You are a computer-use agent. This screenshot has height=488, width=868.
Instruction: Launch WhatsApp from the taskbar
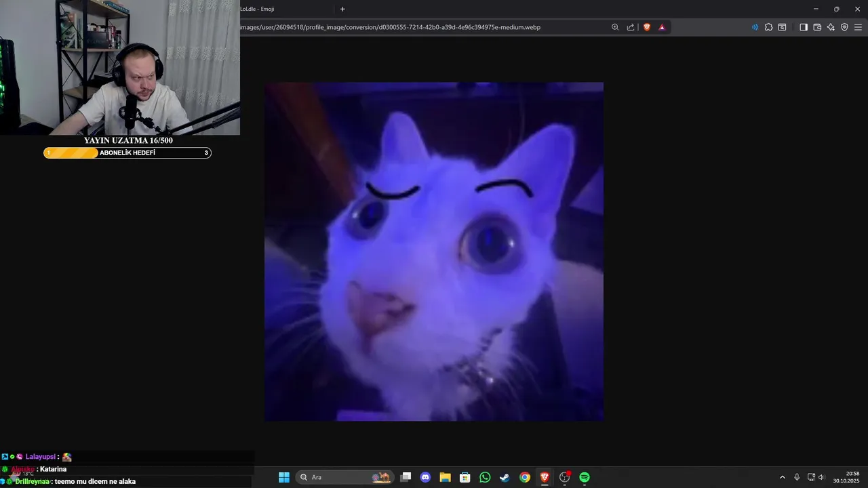coord(485,477)
